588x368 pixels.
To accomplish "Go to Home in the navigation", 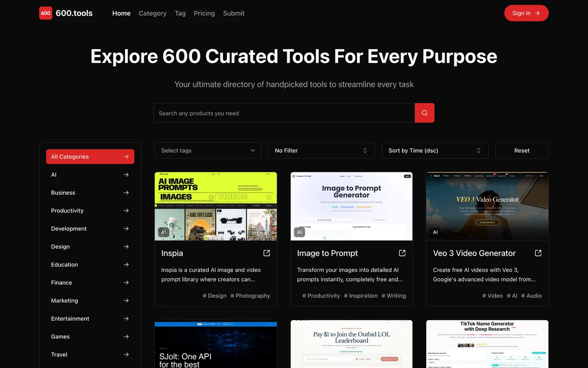I will [121, 13].
